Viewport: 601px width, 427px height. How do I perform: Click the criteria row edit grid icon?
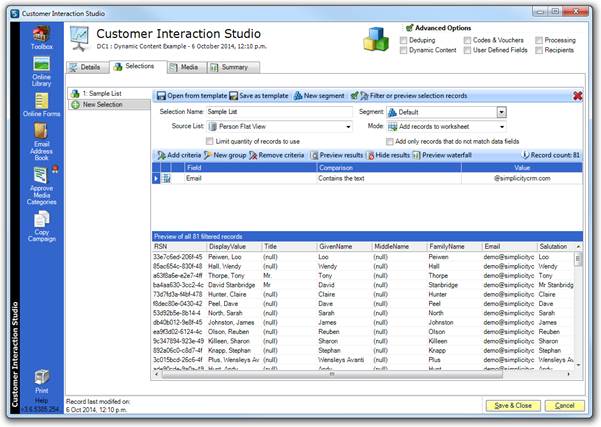(166, 178)
